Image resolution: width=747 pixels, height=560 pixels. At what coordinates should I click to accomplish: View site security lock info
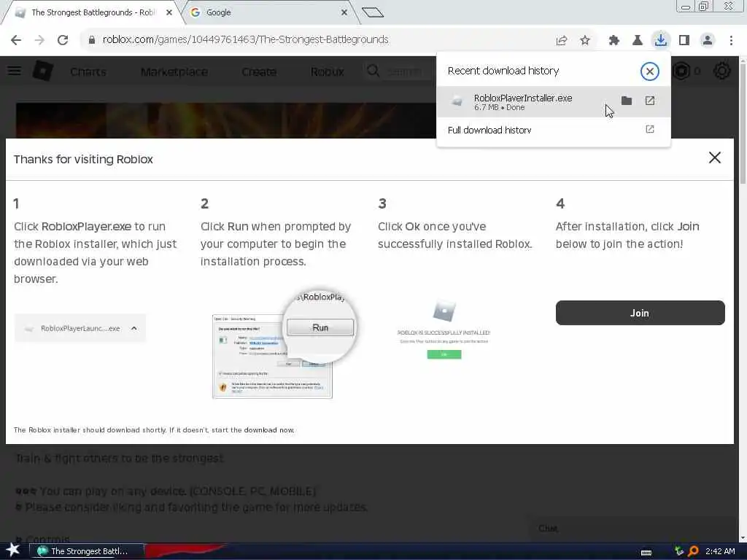(x=91, y=40)
